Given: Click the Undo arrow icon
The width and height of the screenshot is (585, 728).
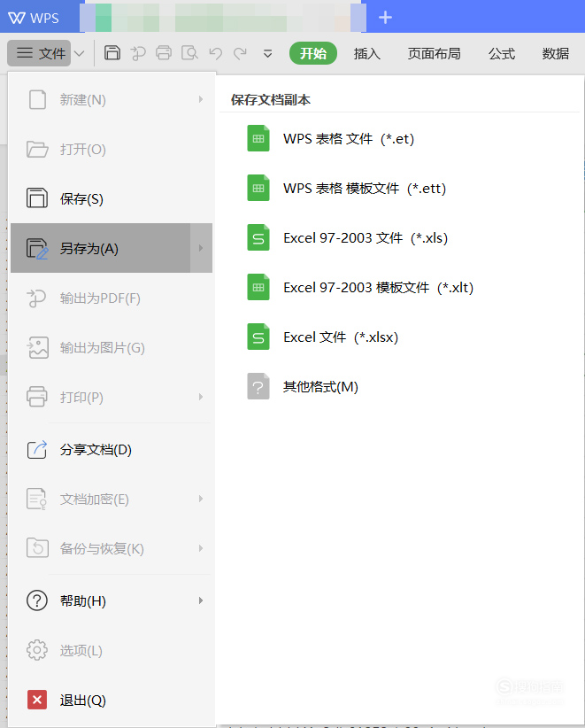Looking at the screenshot, I should click(215, 53).
